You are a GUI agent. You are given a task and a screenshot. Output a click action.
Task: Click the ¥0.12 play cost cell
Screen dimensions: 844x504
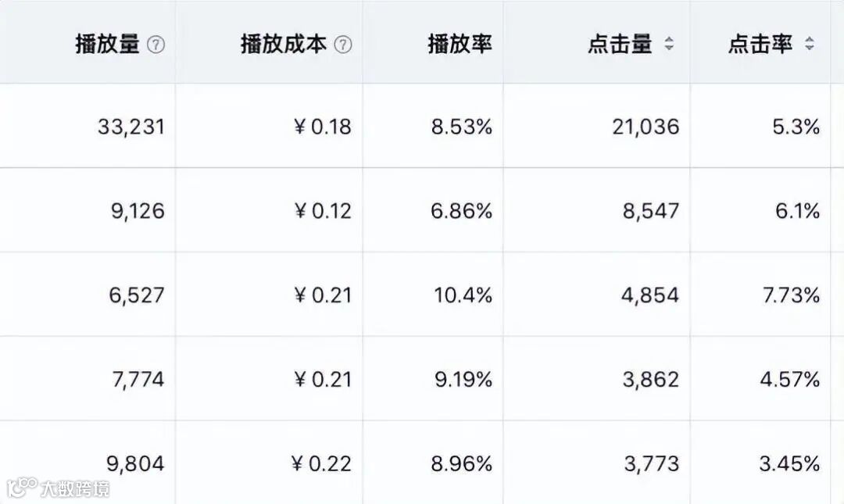[x=323, y=211]
